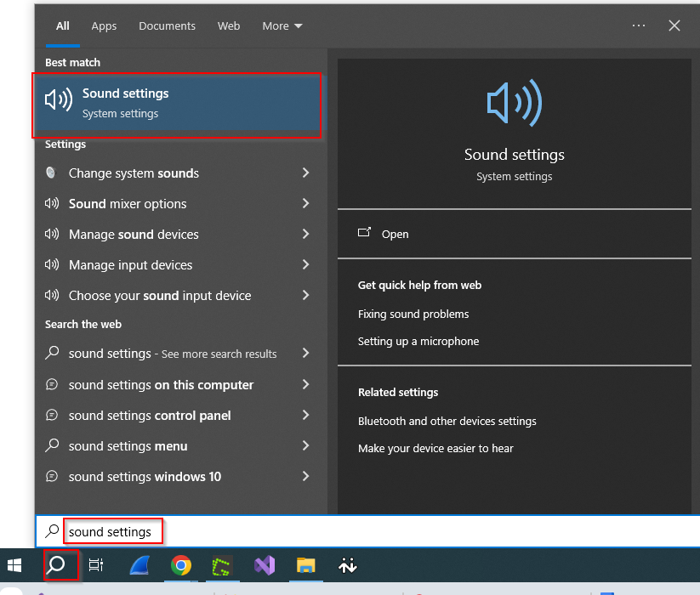
Task: Click the search box magnifier icon
Action: click(52, 530)
